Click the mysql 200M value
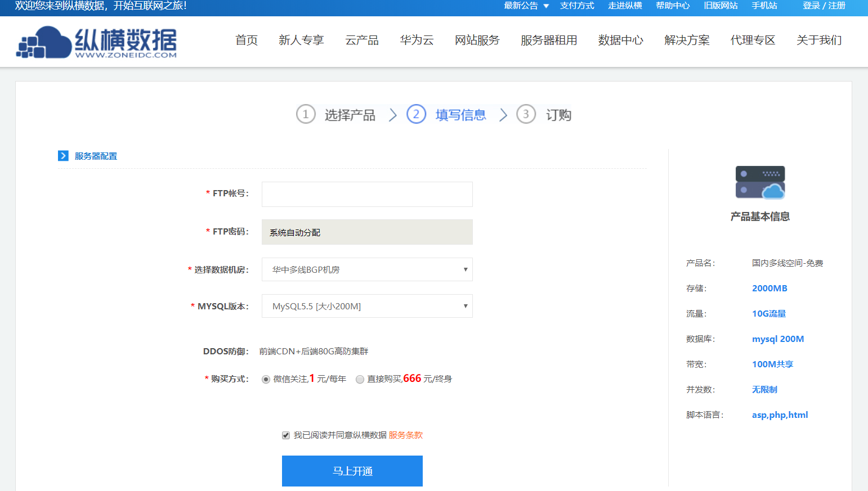This screenshot has height=491, width=868. (x=778, y=339)
